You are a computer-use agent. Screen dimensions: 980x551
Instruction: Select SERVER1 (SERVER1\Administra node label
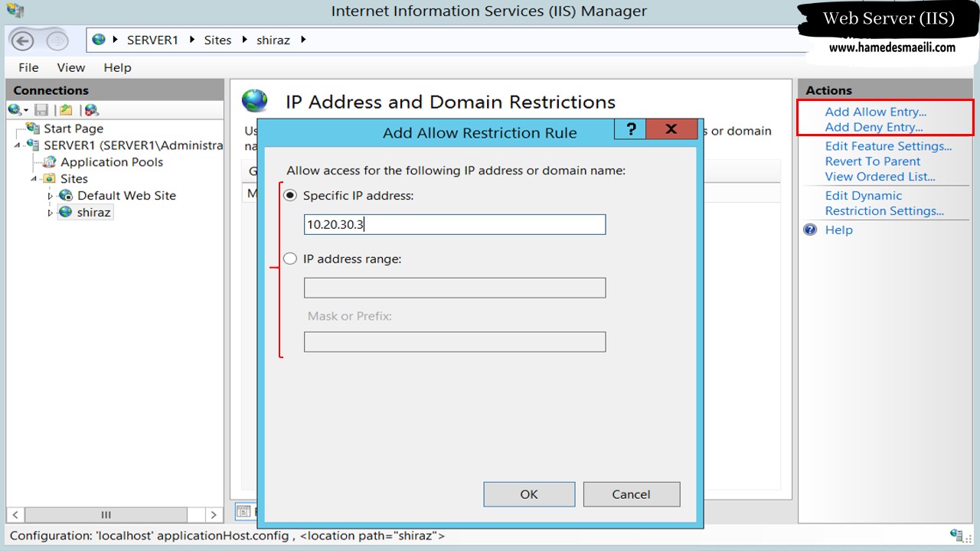pos(133,145)
